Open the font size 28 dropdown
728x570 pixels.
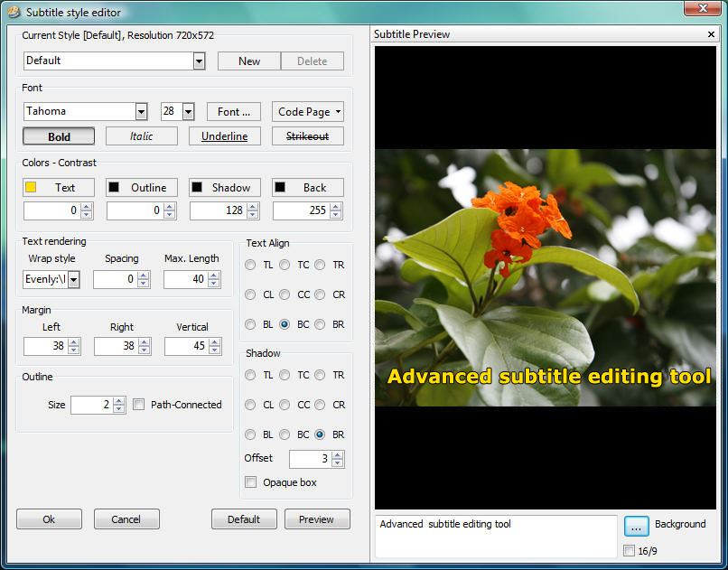click(188, 111)
